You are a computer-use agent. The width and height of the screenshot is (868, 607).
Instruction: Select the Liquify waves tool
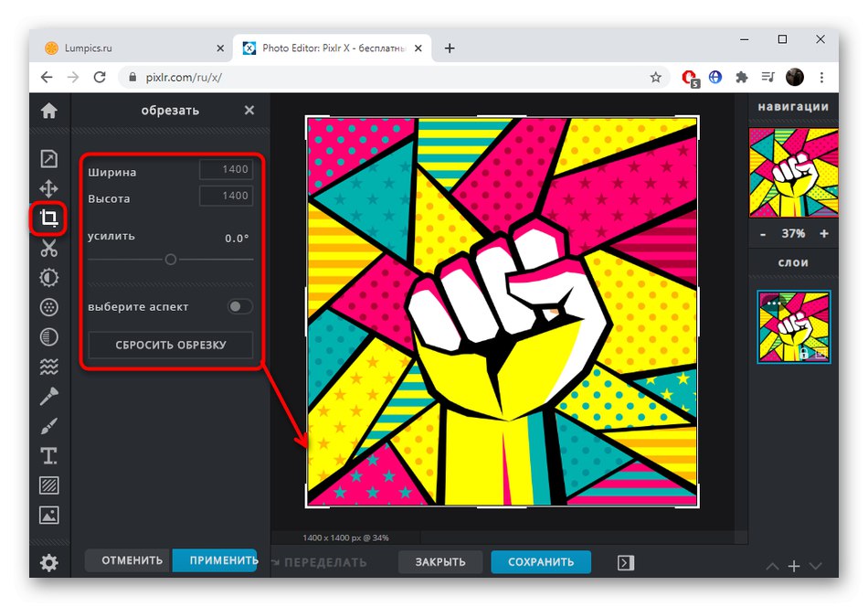(x=48, y=367)
